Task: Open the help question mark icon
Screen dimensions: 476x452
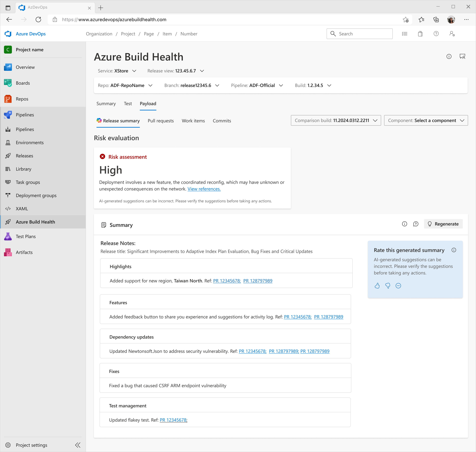Action: (x=436, y=34)
